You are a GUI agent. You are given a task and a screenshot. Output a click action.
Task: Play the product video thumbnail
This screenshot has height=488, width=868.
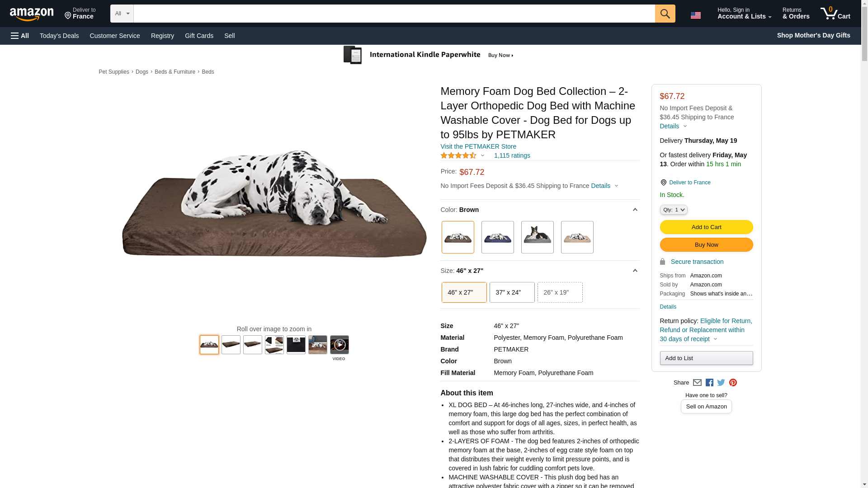point(339,345)
